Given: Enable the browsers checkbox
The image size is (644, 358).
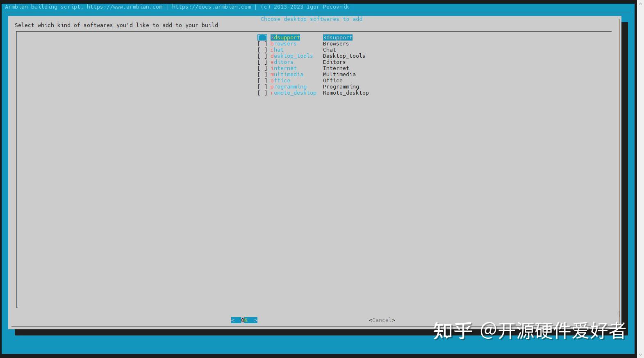Looking at the screenshot, I should point(262,44).
